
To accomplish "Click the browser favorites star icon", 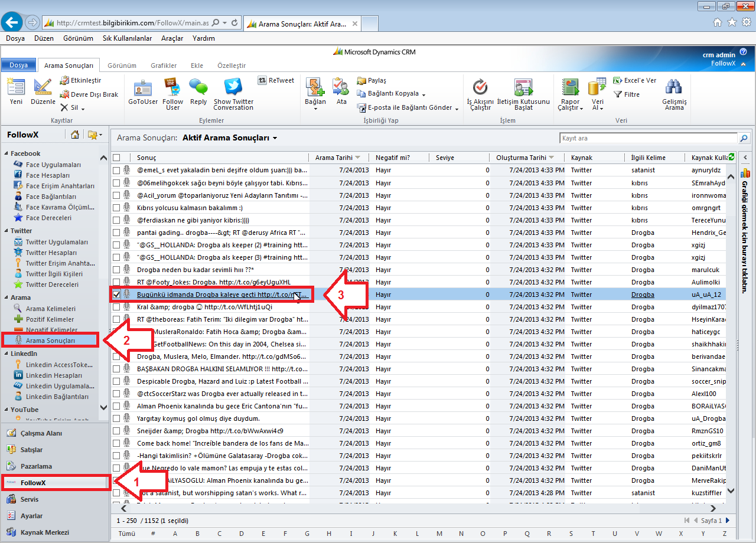I will click(x=732, y=22).
